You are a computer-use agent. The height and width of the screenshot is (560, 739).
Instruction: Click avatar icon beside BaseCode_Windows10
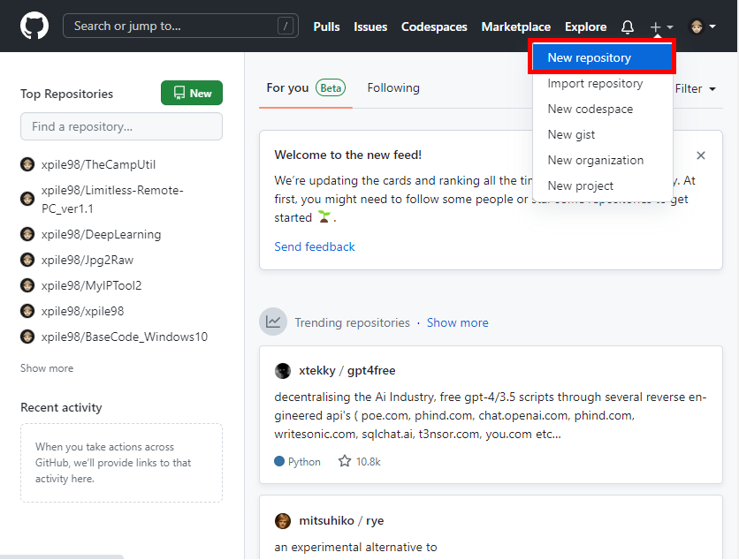pyautogui.click(x=27, y=337)
